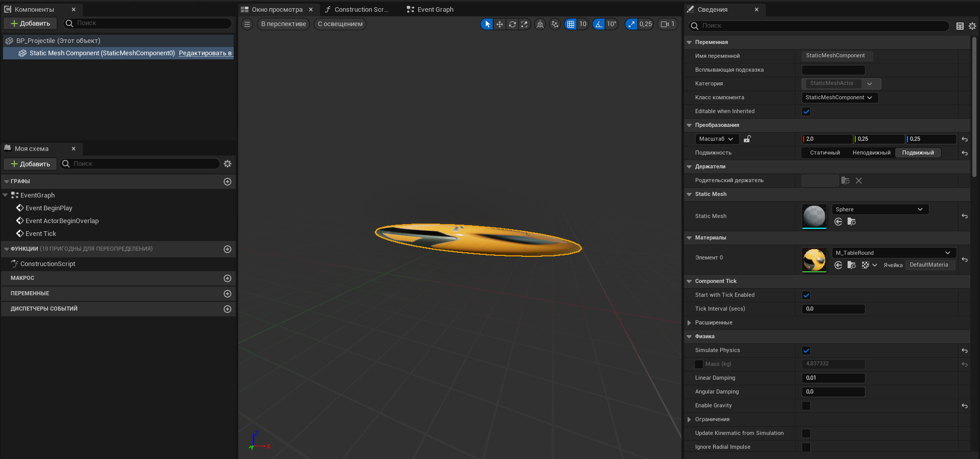
Task: Click the surface snapping icon
Action: (x=555, y=24)
